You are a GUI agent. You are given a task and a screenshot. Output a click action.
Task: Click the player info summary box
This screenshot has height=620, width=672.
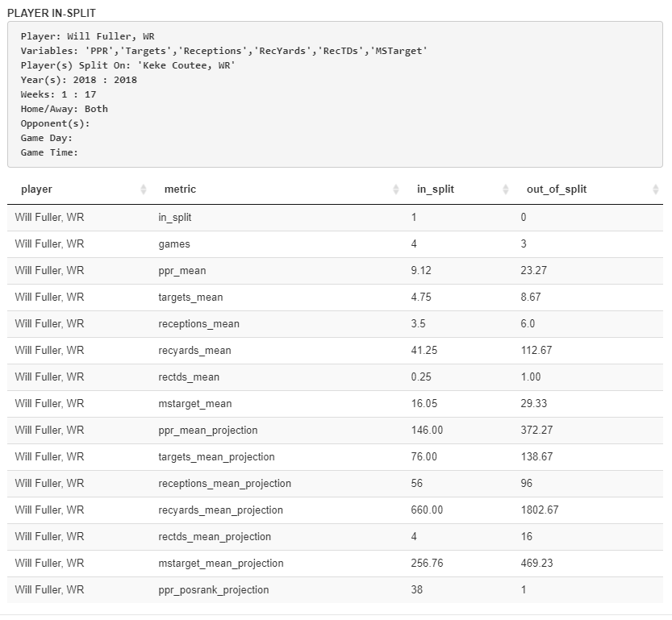335,94
